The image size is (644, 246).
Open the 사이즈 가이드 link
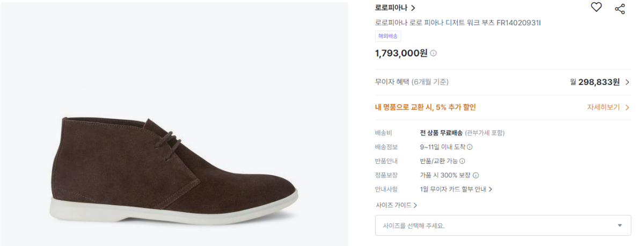pos(397,205)
